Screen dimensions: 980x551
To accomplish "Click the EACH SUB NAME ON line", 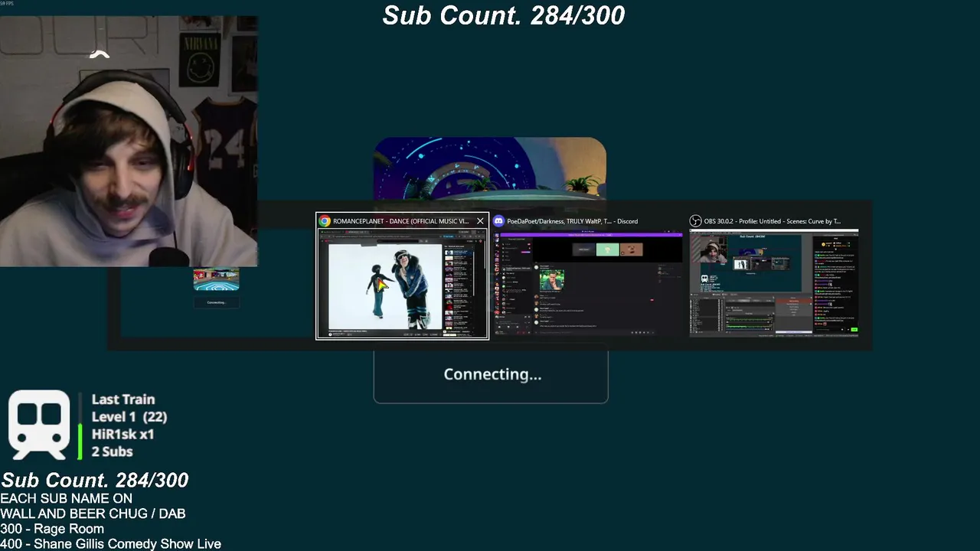I will (66, 498).
